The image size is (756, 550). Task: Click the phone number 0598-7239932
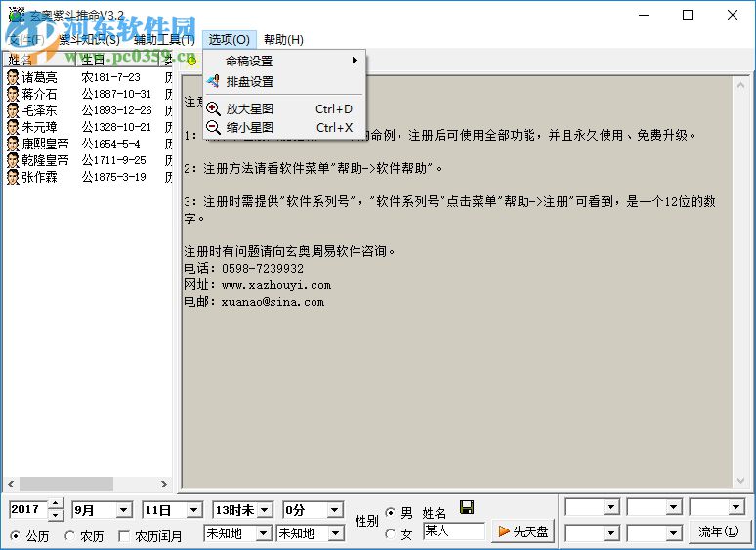click(x=263, y=269)
